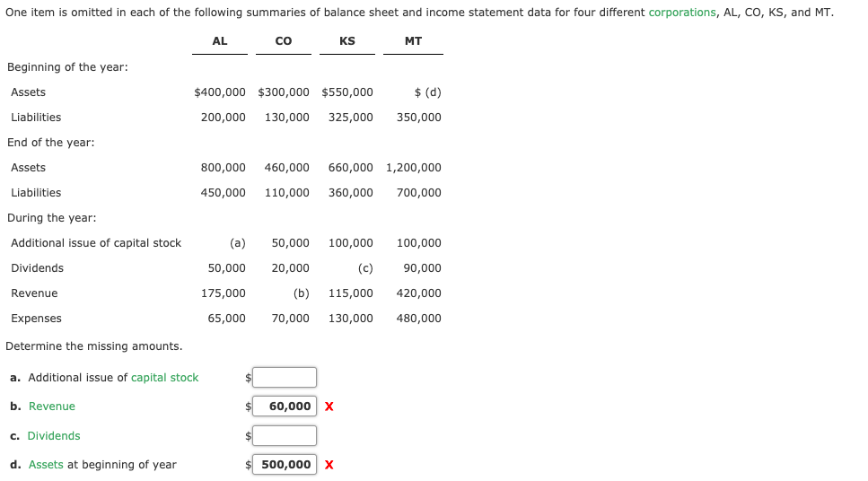This screenshot has width=868, height=481.
Task: Click the (b) placeholder in the CO column
Action: pyautogui.click(x=301, y=293)
